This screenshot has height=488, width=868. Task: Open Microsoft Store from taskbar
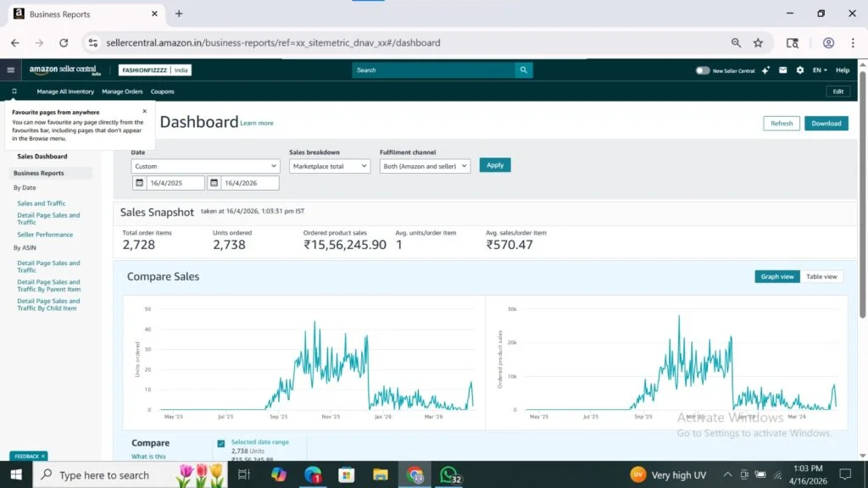coord(347,474)
